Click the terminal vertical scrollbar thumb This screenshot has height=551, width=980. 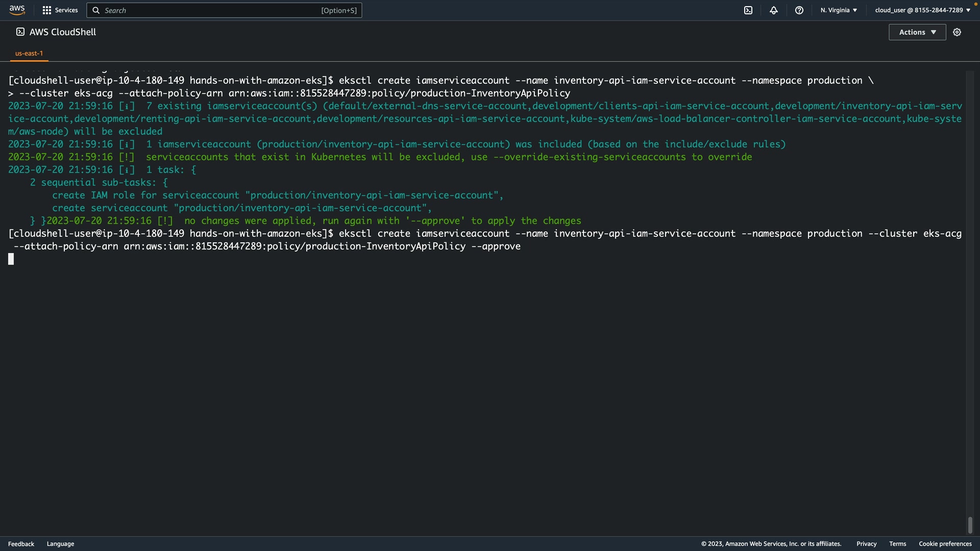point(970,524)
